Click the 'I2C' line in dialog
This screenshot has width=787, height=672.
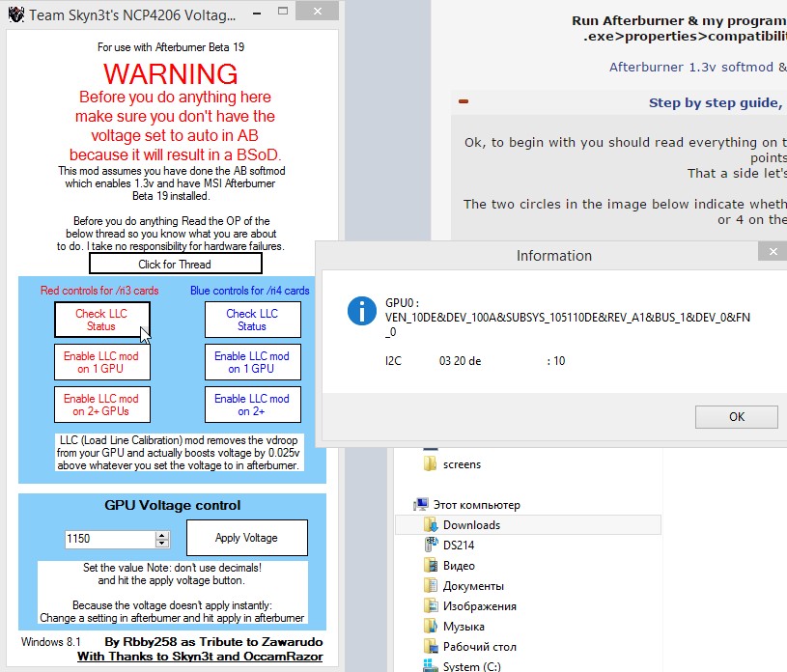click(475, 361)
